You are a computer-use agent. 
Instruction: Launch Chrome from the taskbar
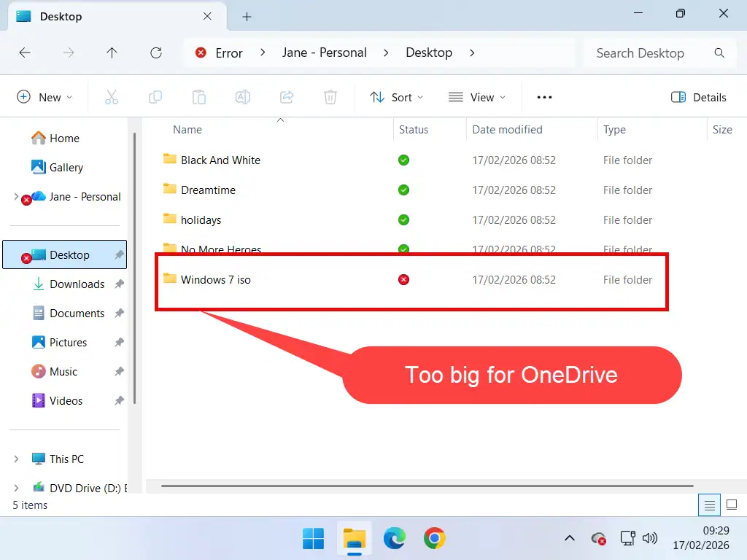click(435, 538)
